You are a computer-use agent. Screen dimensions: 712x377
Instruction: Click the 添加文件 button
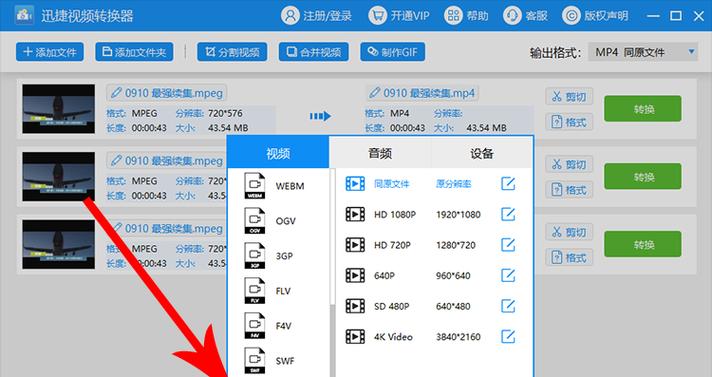49,52
